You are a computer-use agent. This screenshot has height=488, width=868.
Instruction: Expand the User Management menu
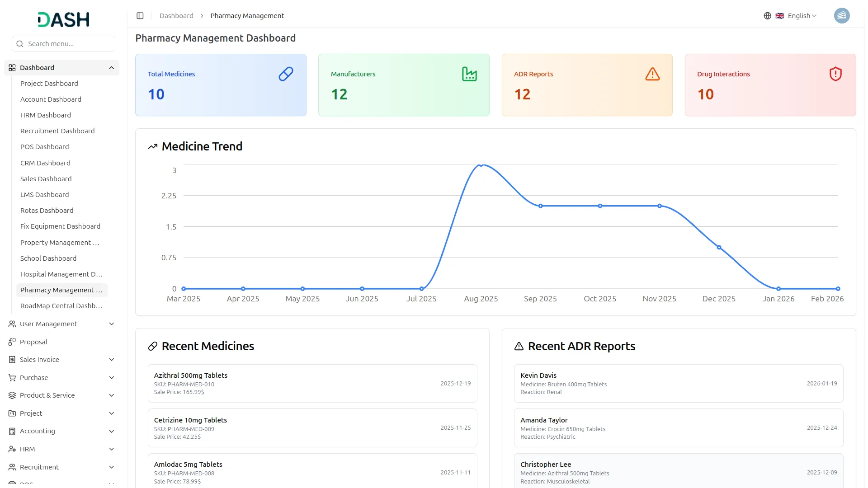click(x=111, y=324)
